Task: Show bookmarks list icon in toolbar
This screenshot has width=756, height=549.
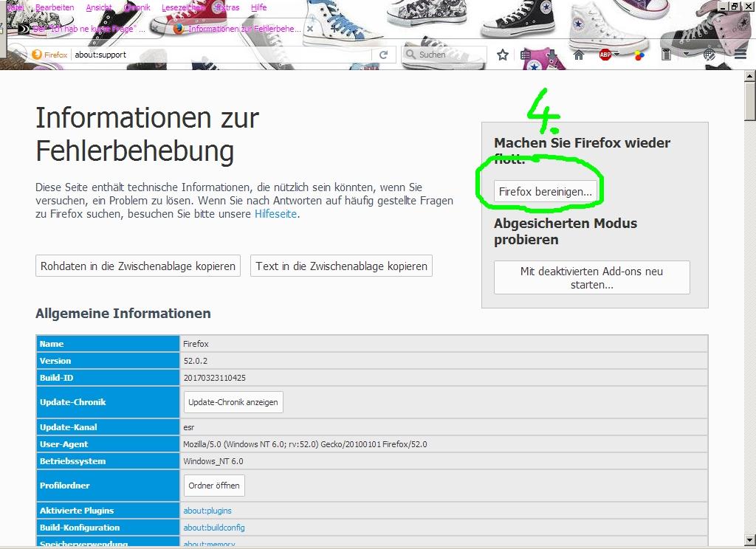Action: click(526, 55)
